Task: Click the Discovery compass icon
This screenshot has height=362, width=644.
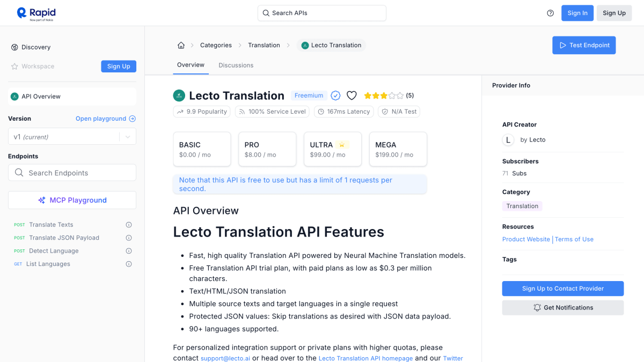Action: [14, 47]
